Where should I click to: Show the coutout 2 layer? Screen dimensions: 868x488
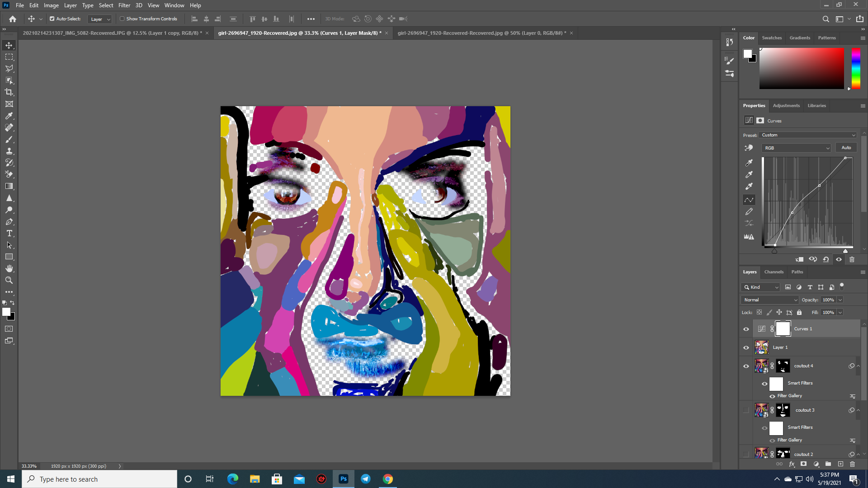(x=746, y=454)
